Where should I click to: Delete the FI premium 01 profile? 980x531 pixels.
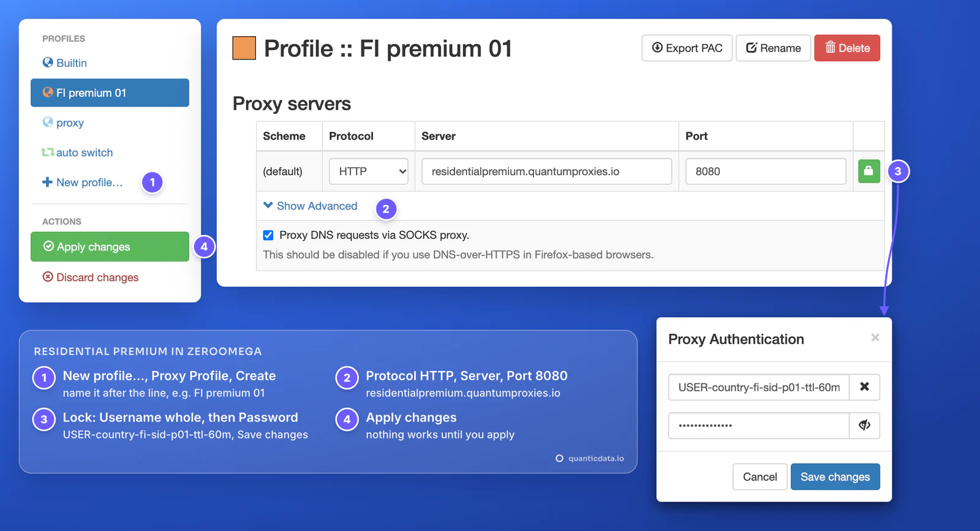click(x=847, y=48)
